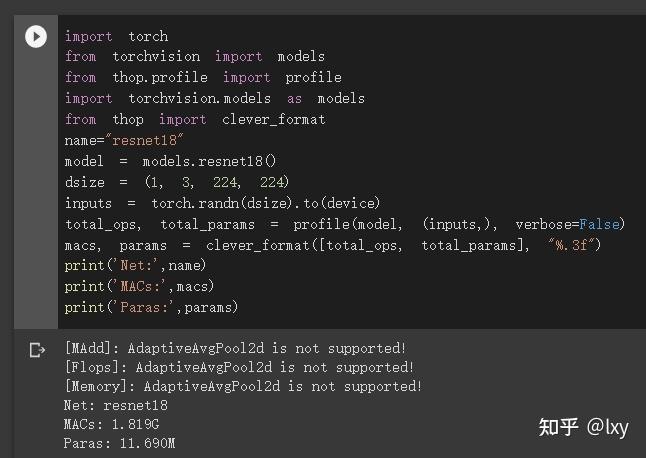Click the 'from torchvision import models' line
Viewport: 646px width, 458px height.
(194, 57)
